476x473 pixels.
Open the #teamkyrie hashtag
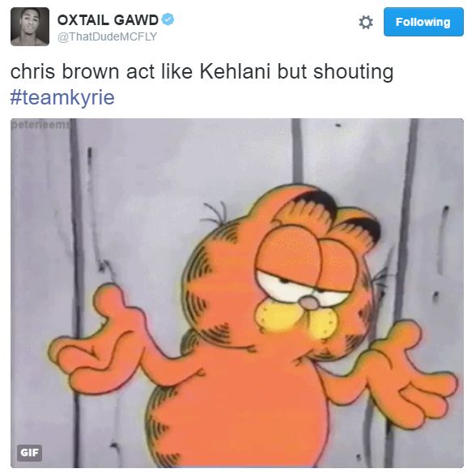click(x=62, y=97)
